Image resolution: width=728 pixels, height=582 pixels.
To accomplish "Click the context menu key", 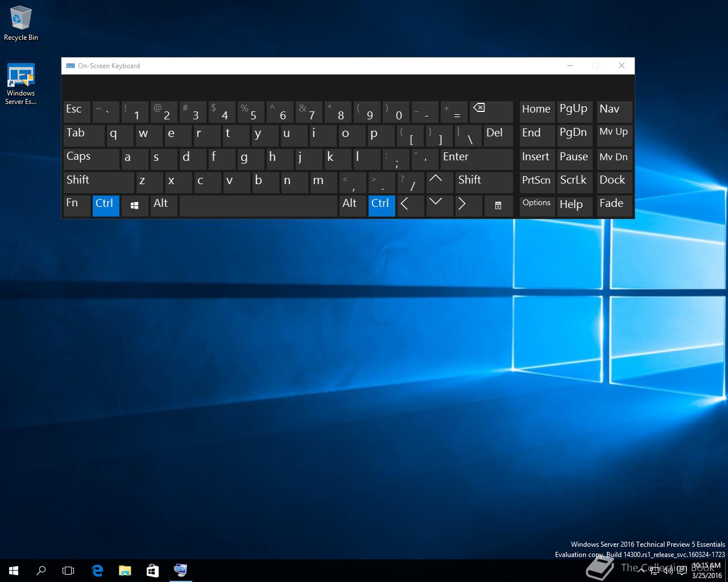I will (498, 206).
